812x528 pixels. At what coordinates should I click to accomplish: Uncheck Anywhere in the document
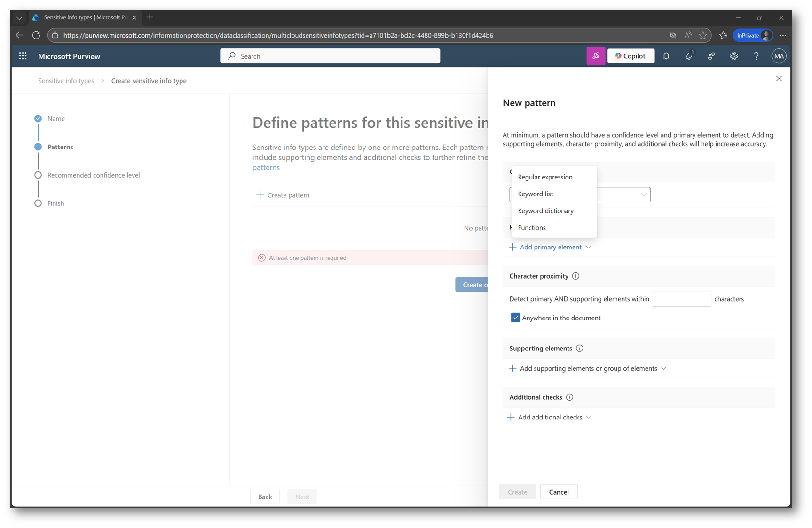(516, 318)
